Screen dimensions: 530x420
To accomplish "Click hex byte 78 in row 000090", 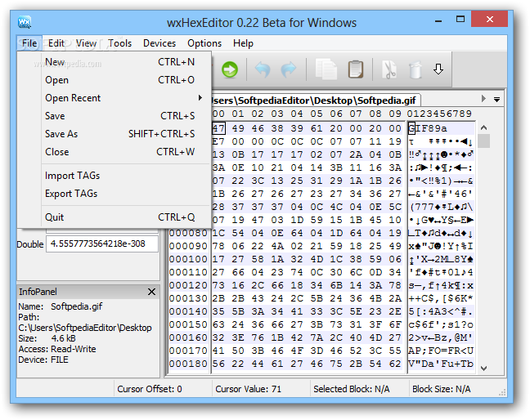I will point(218,246).
